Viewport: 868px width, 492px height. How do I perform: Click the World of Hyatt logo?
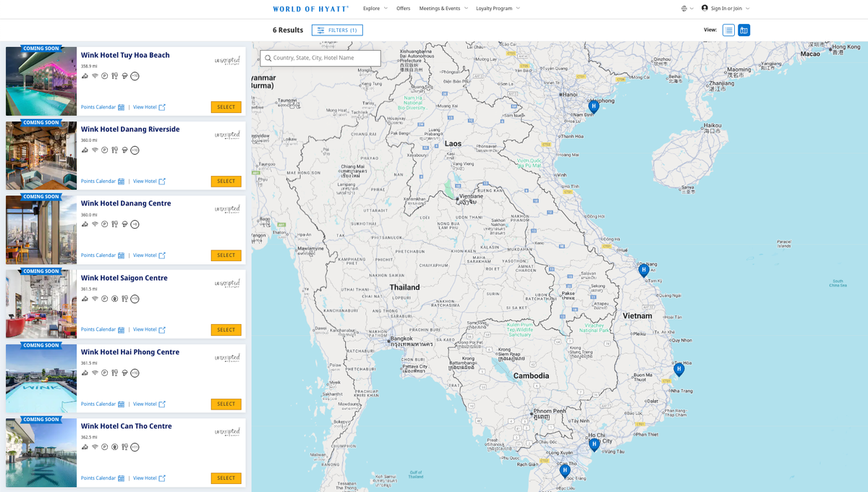click(311, 9)
